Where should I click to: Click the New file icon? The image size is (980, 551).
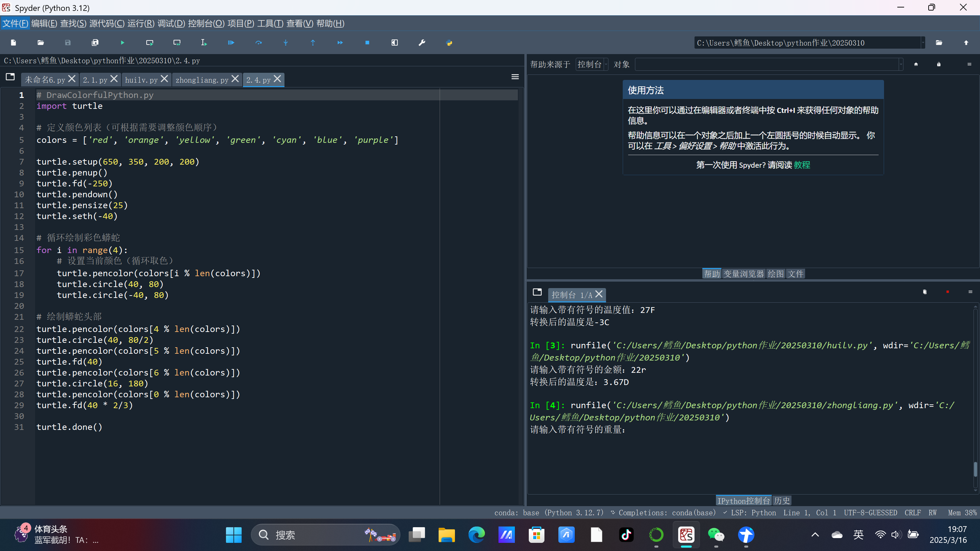(x=13, y=43)
